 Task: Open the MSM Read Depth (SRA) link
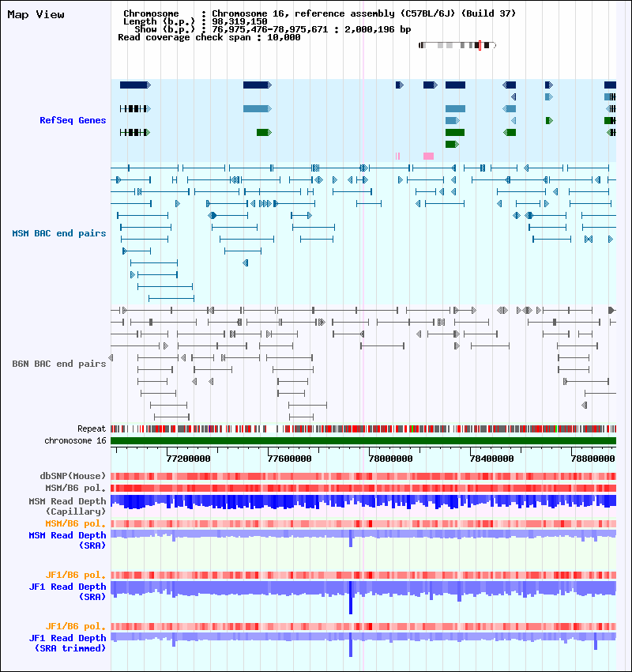68,541
